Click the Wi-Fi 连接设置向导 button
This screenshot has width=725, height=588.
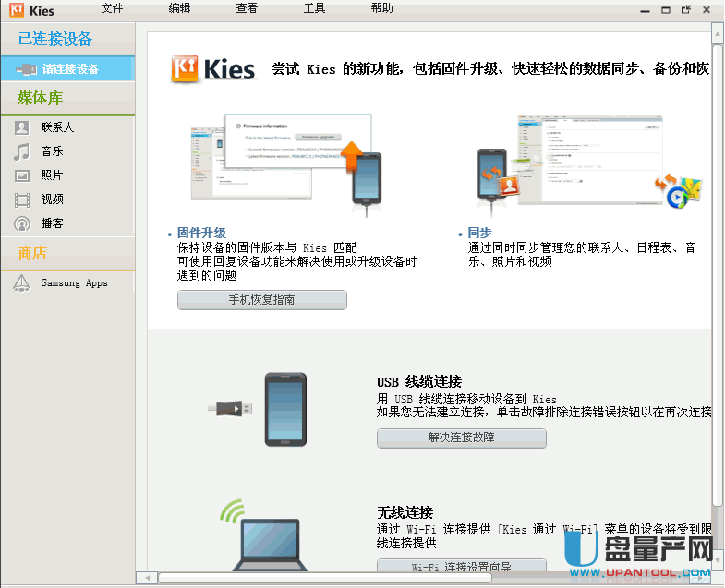[x=462, y=566]
